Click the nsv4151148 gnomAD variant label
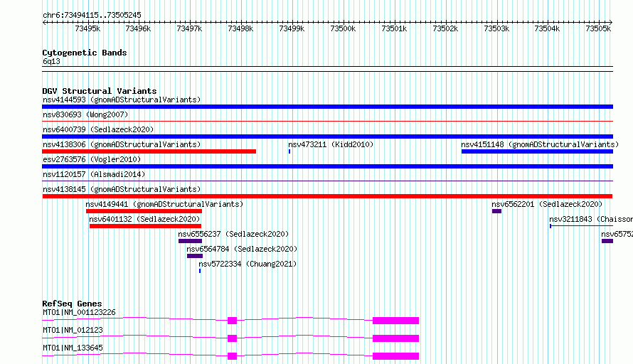 tap(540, 144)
